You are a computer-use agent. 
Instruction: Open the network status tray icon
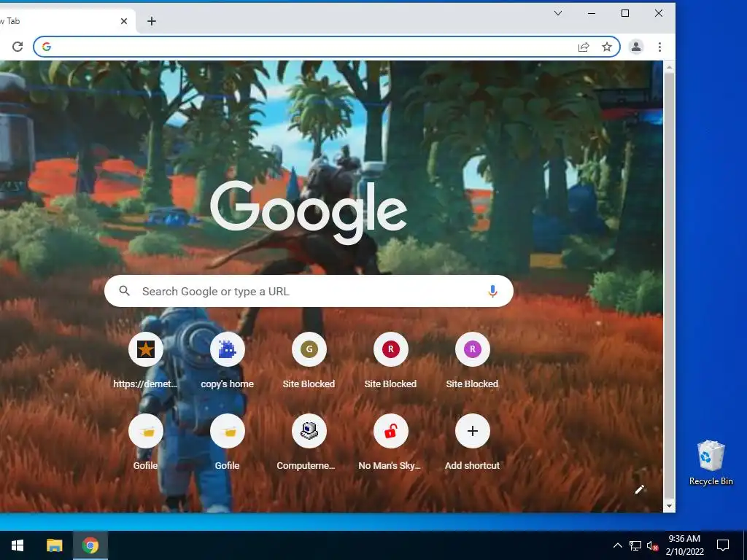(x=635, y=545)
